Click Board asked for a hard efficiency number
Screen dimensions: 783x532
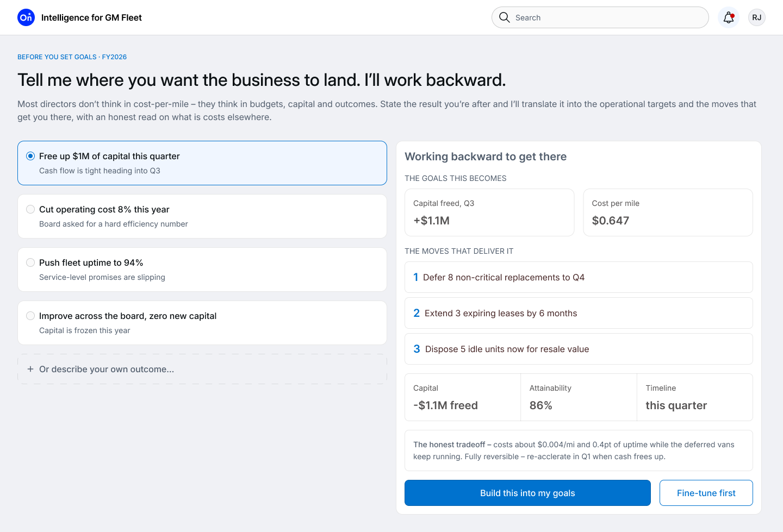[114, 224]
